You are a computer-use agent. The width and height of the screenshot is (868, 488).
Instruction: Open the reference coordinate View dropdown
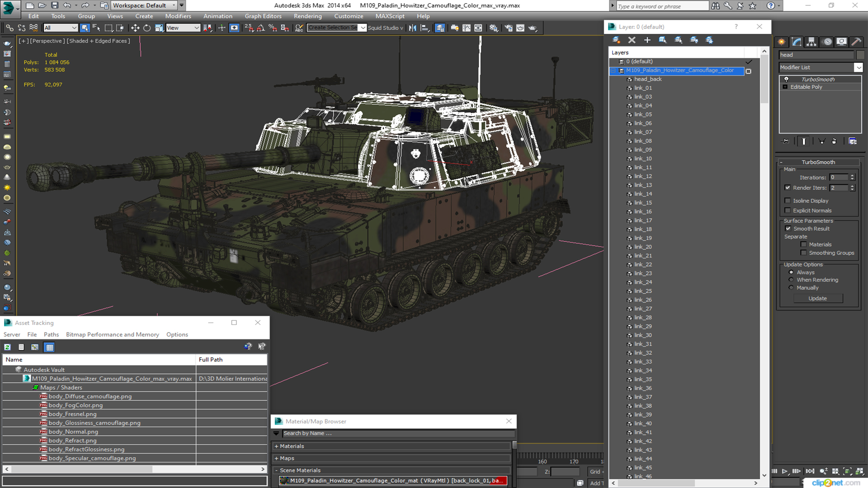click(183, 28)
